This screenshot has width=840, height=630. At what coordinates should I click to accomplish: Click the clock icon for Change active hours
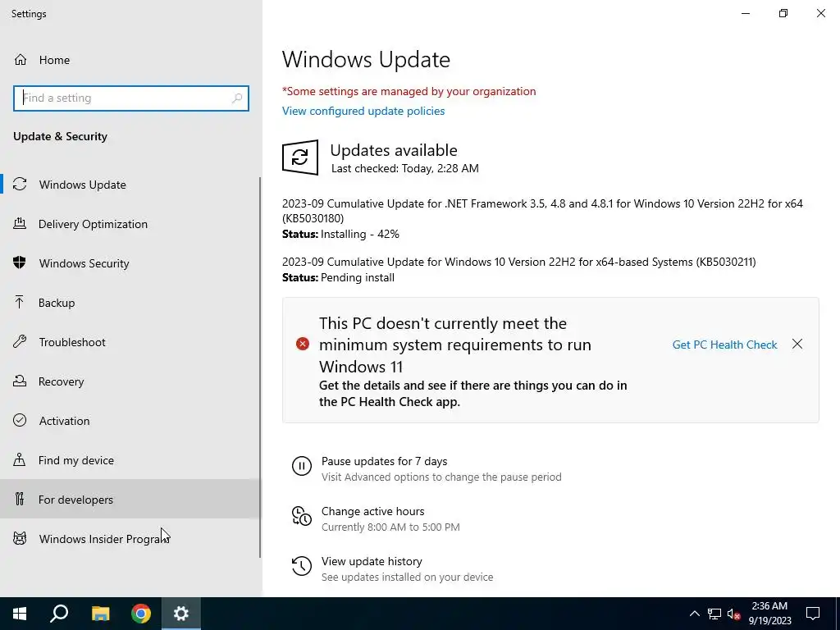(302, 517)
